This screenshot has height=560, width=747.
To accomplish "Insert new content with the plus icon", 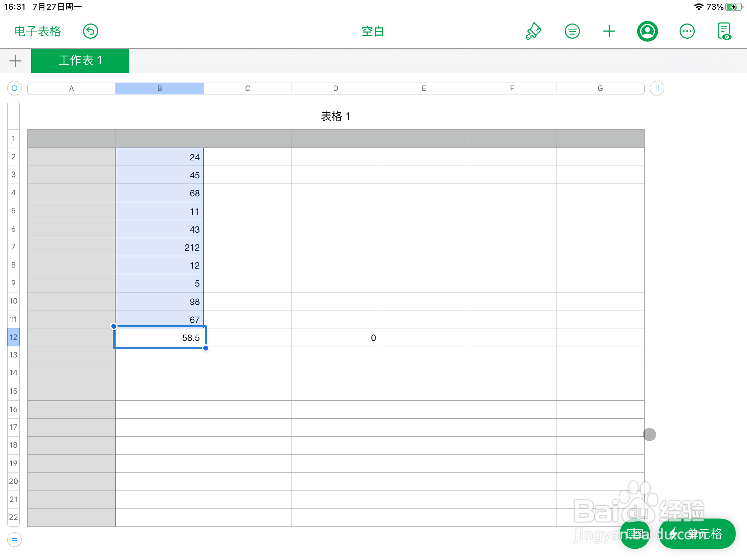I will click(x=609, y=31).
